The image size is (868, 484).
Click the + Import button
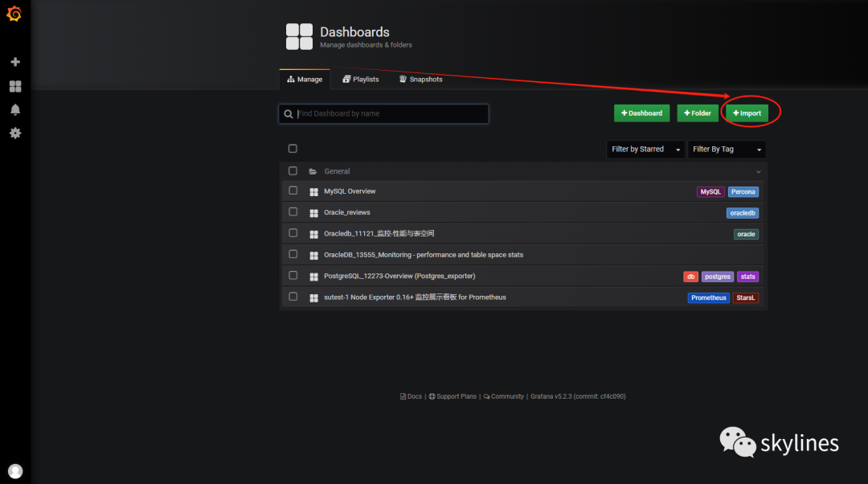click(x=747, y=113)
